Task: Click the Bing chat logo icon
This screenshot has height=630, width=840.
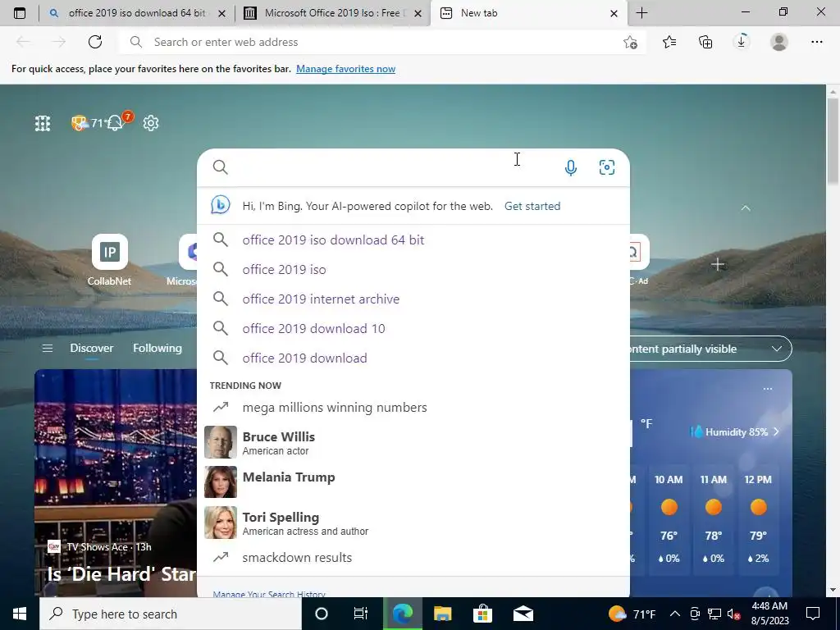Action: [220, 206]
